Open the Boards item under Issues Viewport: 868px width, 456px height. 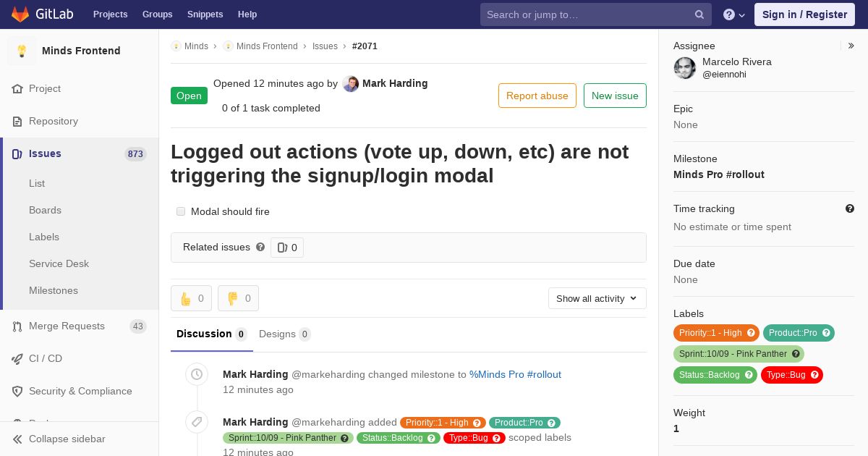[45, 210]
